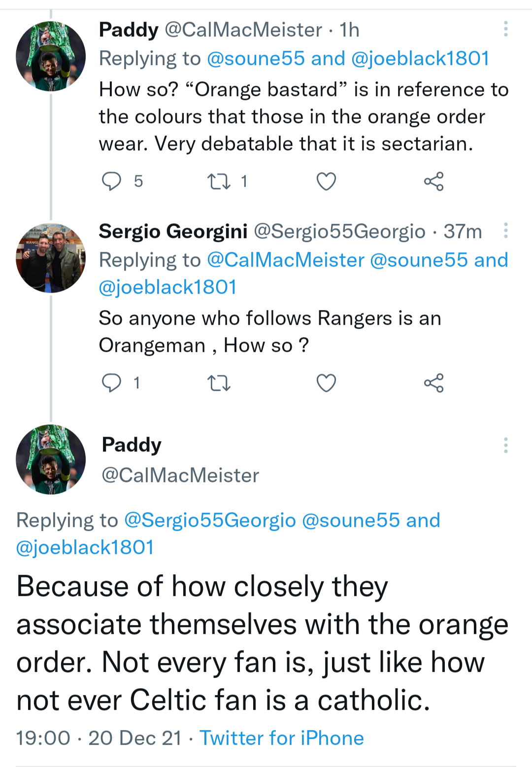Open Sergio Georgini's profile picture
532x767 pixels.
click(x=51, y=258)
